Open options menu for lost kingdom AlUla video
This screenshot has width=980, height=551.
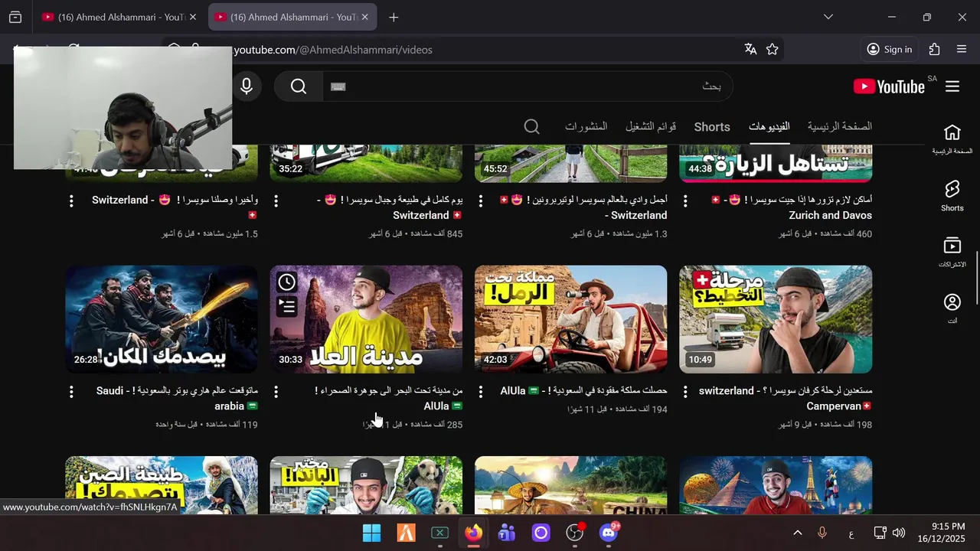click(481, 391)
